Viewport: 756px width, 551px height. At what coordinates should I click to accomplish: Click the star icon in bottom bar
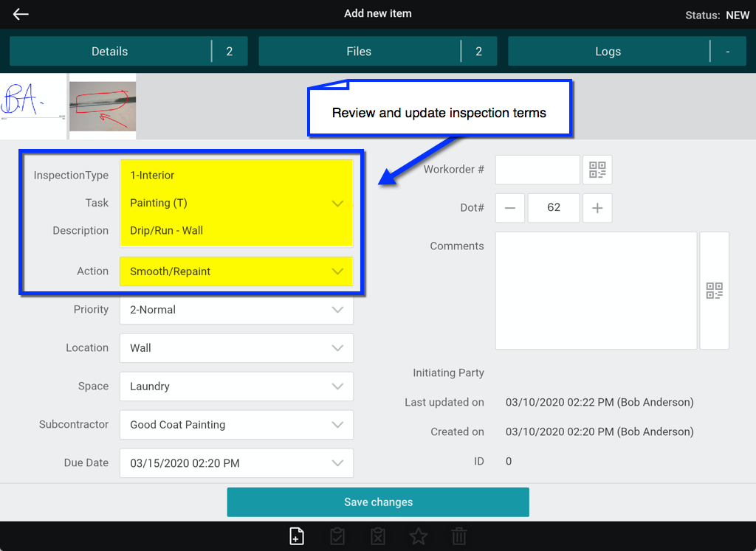point(419,536)
